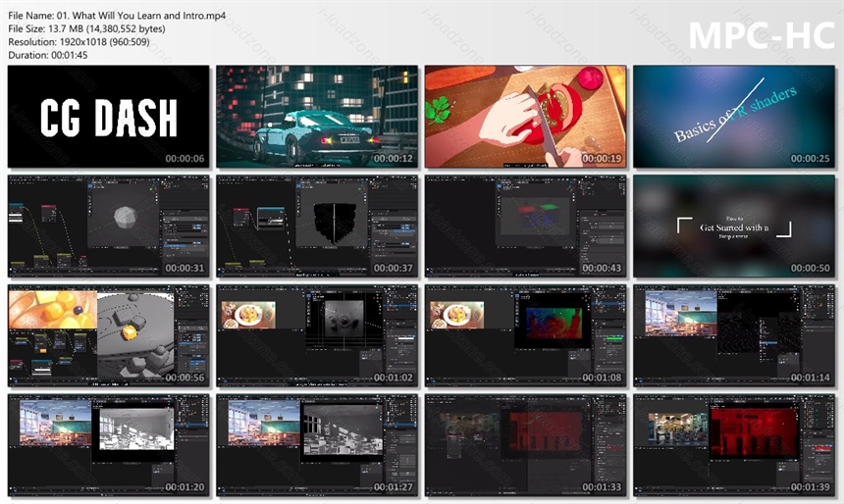Click the File Size 13.7 MB text
This screenshot has width=844, height=504.
tap(86, 28)
